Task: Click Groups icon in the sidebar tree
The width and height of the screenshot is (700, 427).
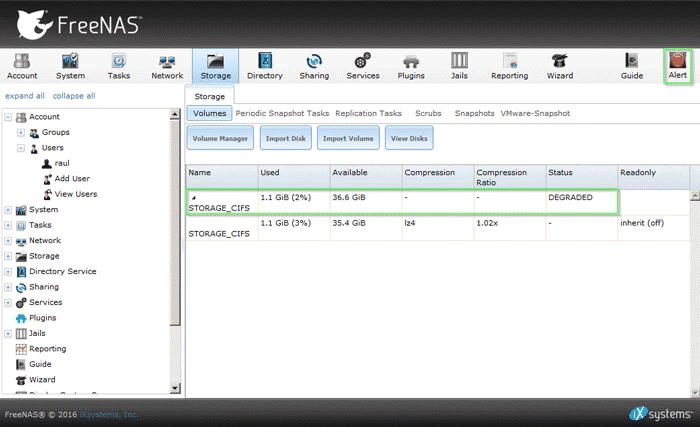Action: click(34, 133)
